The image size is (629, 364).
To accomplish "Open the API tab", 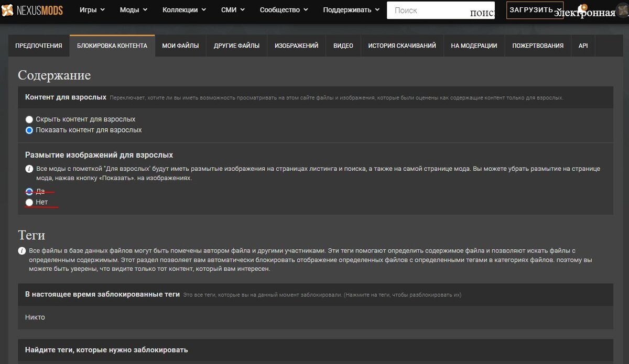I will click(583, 46).
